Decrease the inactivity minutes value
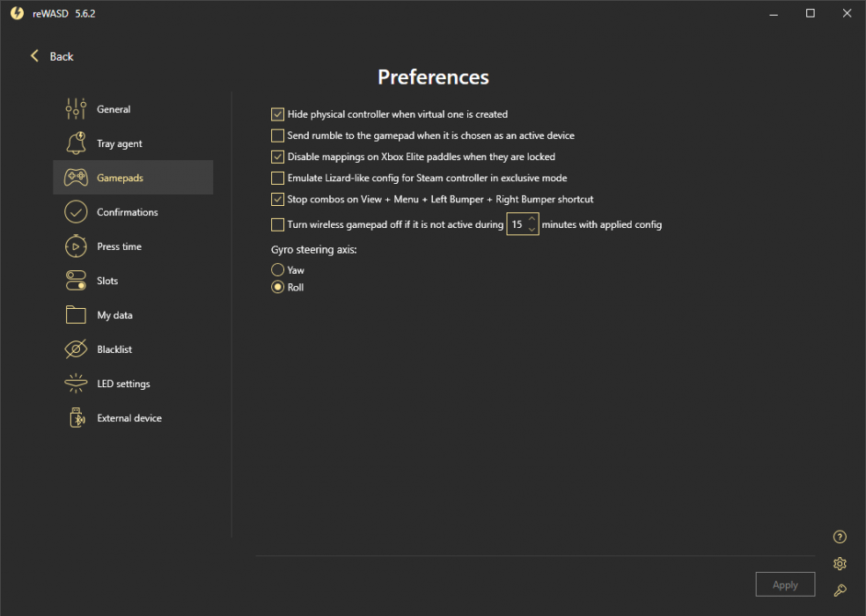The height and width of the screenshot is (616, 866). (532, 230)
